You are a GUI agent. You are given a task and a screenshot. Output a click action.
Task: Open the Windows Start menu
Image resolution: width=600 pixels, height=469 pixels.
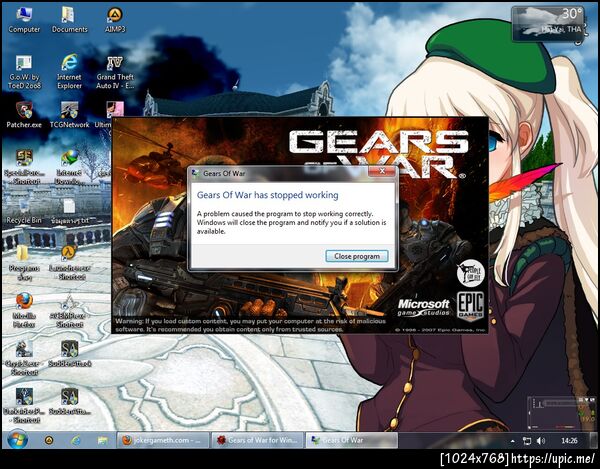[x=17, y=440]
